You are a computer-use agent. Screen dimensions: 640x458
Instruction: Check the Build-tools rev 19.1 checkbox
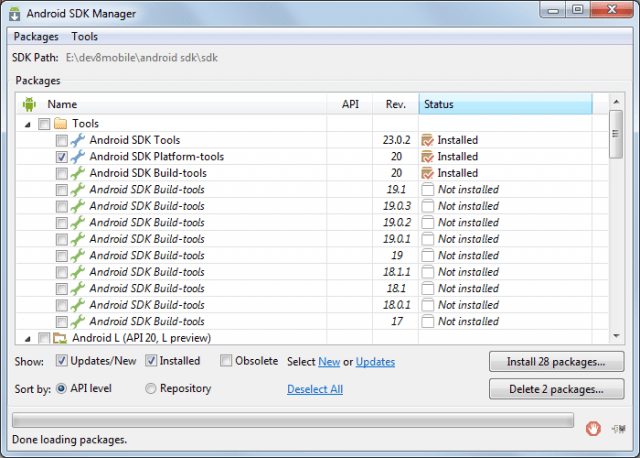coord(62,190)
